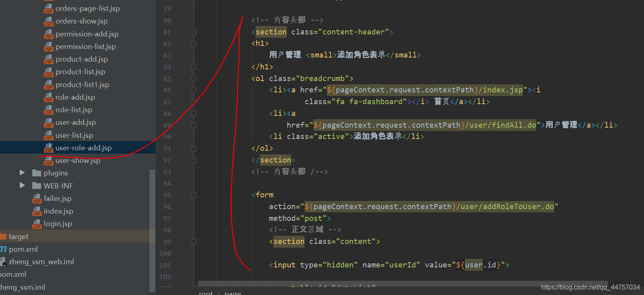644x295 pixels.
Task: Select highlighted user-role-add.jsp file
Action: tap(83, 148)
